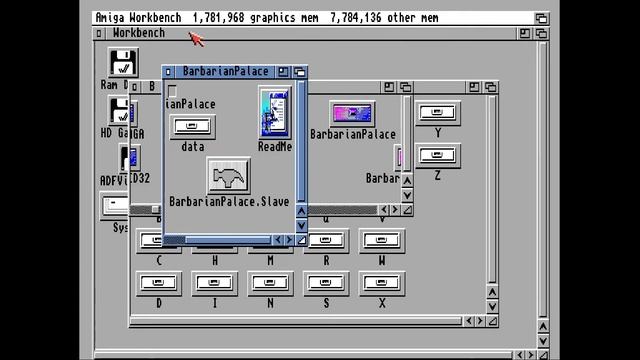Click right arrow of the drawers window
Viewport: 640px width, 360px height.
[480, 321]
